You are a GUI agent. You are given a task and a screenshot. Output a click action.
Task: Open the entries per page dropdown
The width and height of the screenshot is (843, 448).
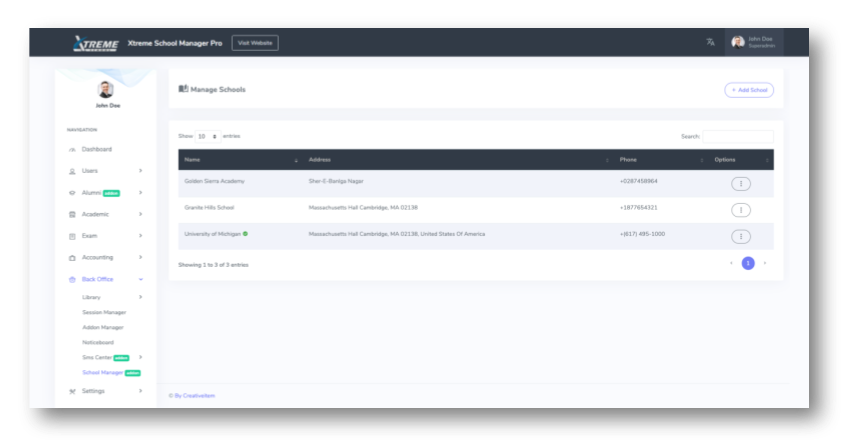207,136
